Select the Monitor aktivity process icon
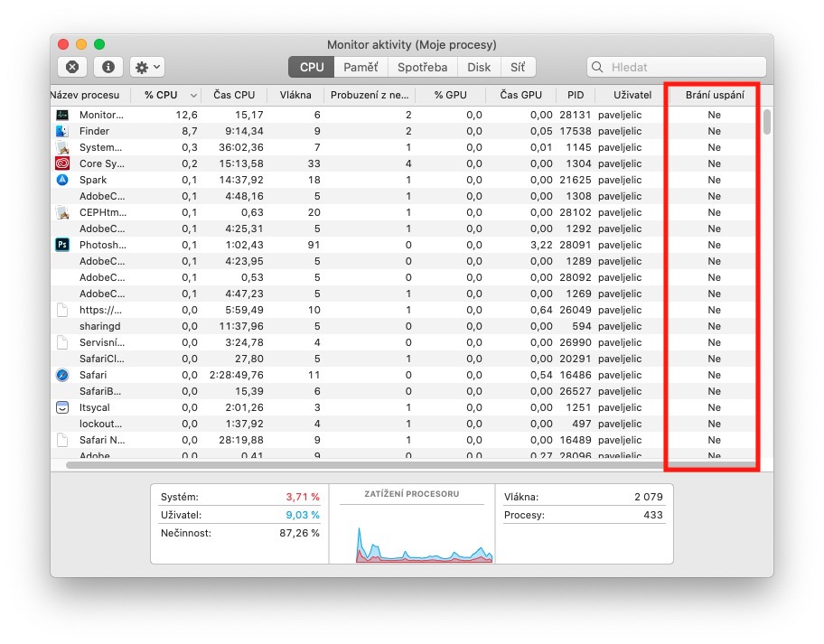 [62, 115]
